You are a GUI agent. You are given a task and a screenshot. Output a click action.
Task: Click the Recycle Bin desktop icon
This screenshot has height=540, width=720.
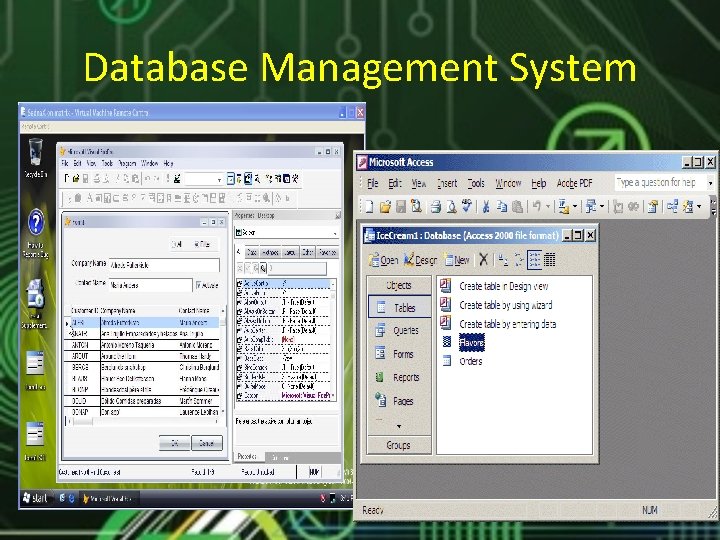(x=35, y=158)
